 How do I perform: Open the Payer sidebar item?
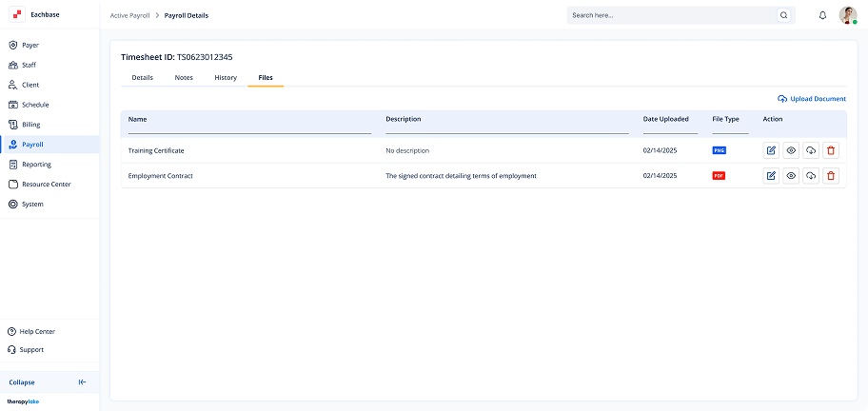(49, 46)
